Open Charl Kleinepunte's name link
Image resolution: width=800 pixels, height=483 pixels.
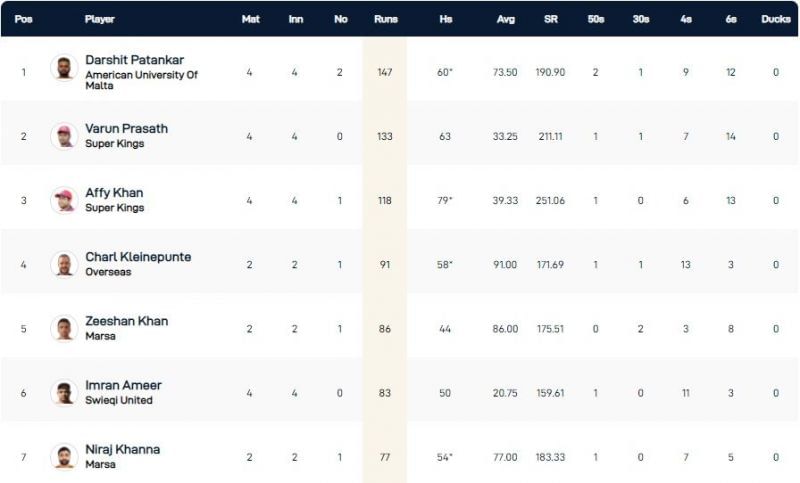[138, 257]
